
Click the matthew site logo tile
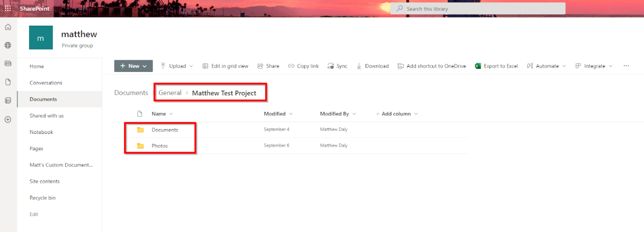[41, 38]
